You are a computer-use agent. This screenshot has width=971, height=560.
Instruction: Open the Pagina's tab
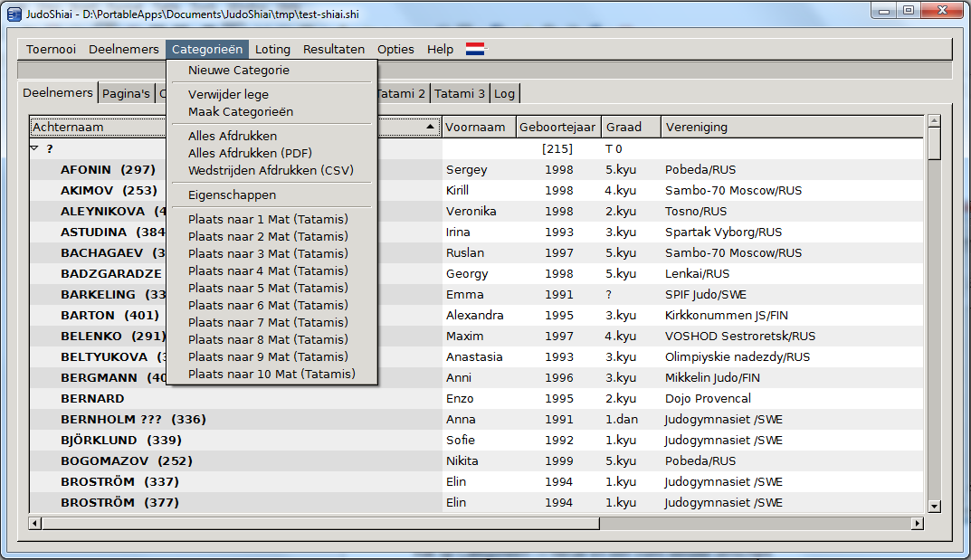pos(126,93)
